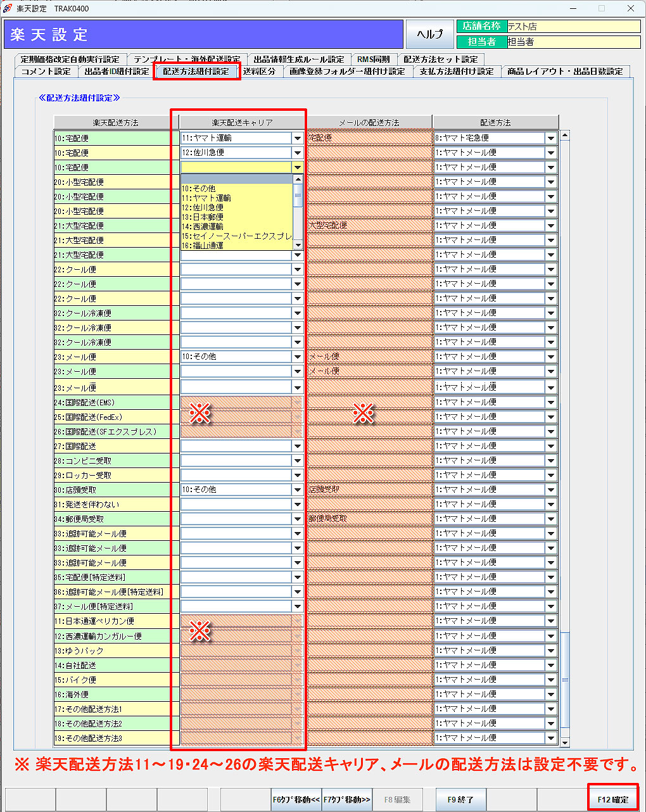Move to previous tab with F6ﾀﾌﾞ移動<<
Viewport: 646px width, 812px height.
pos(296,799)
